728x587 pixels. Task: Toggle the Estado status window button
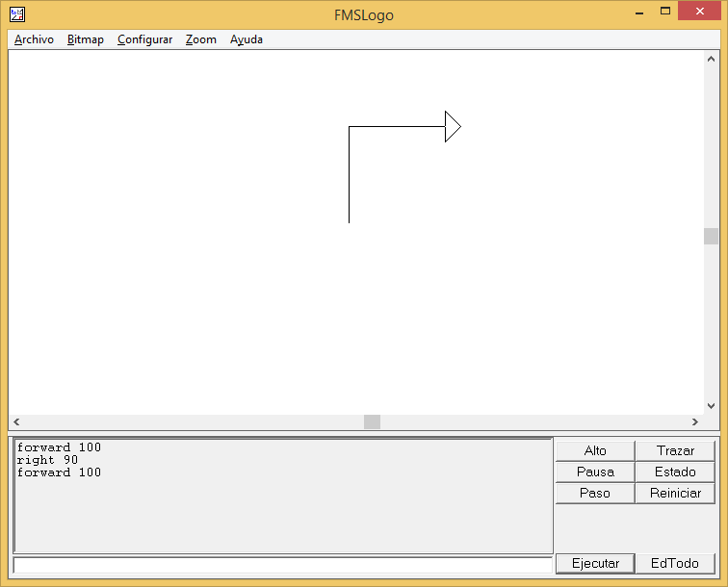pos(675,472)
